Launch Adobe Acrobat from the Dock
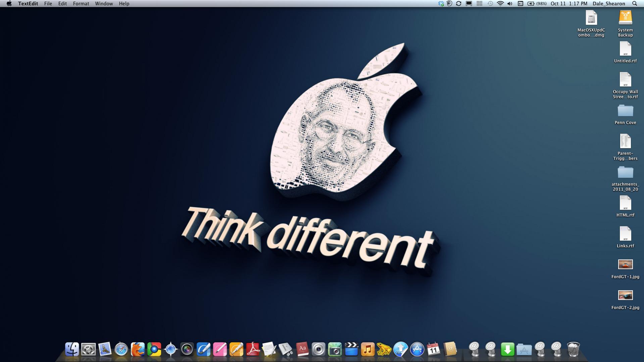The height and width of the screenshot is (362, 644). pos(253,349)
